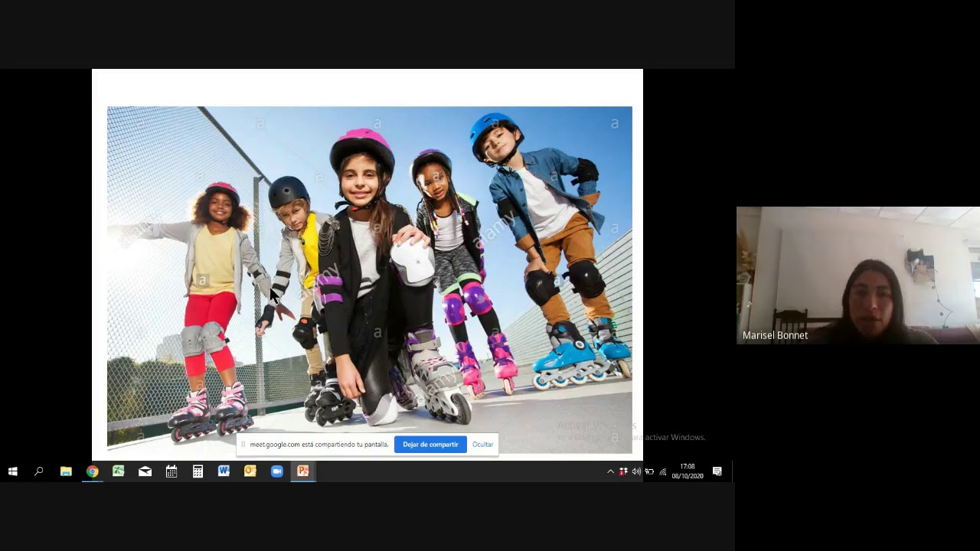Switch to Google Chrome in taskbar
Image resolution: width=980 pixels, height=551 pixels.
point(92,471)
